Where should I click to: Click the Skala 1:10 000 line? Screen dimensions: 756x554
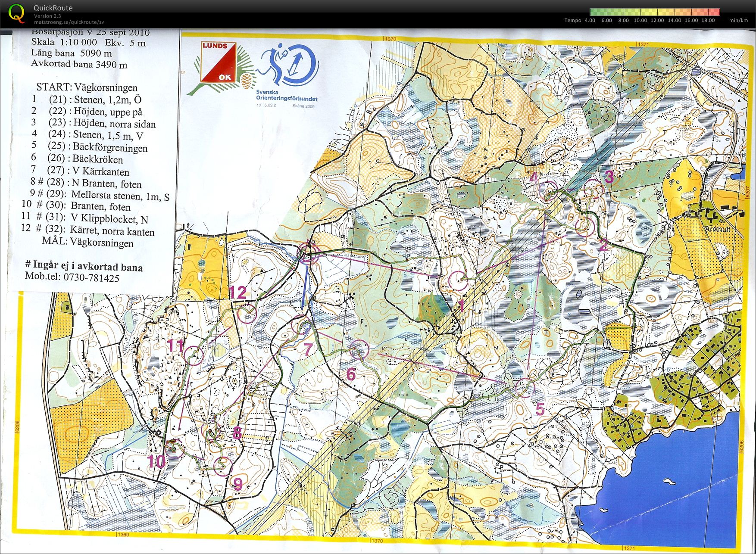88,42
